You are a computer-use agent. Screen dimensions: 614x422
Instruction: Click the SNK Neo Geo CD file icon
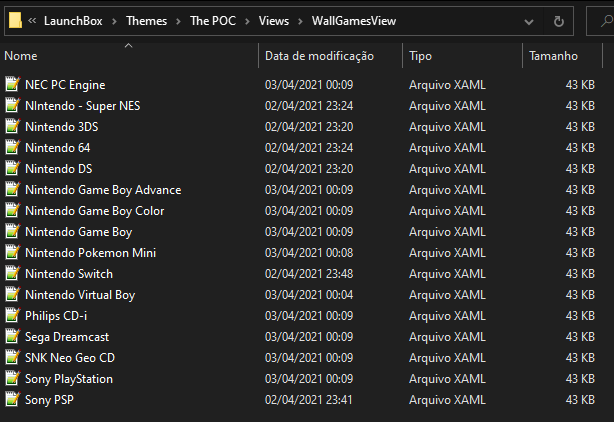point(13,358)
